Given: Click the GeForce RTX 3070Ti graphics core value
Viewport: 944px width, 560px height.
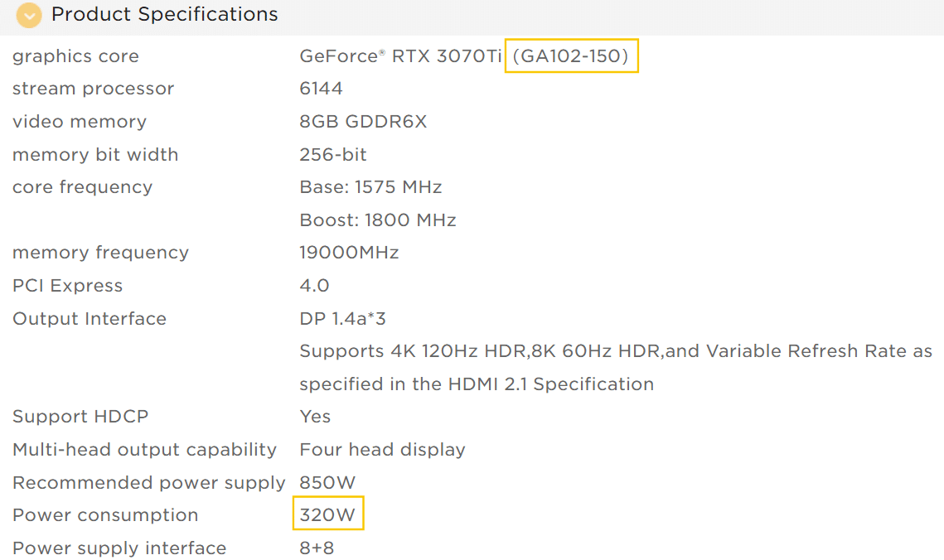Looking at the screenshot, I should (x=400, y=56).
